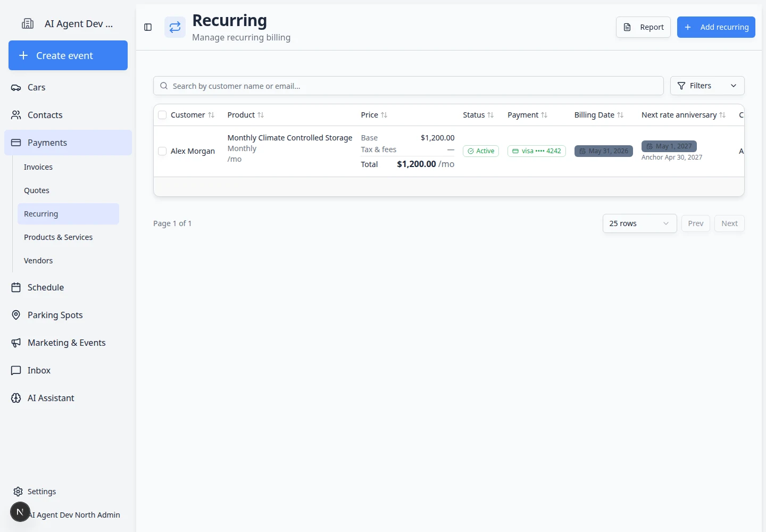Select the Recurring submenu item

(x=68, y=214)
